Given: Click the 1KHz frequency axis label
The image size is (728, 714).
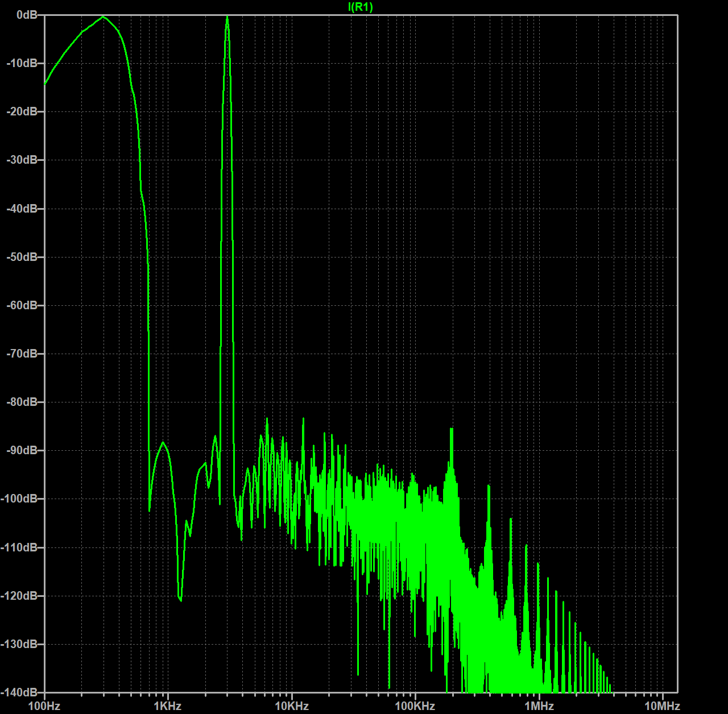Looking at the screenshot, I should 168,706.
